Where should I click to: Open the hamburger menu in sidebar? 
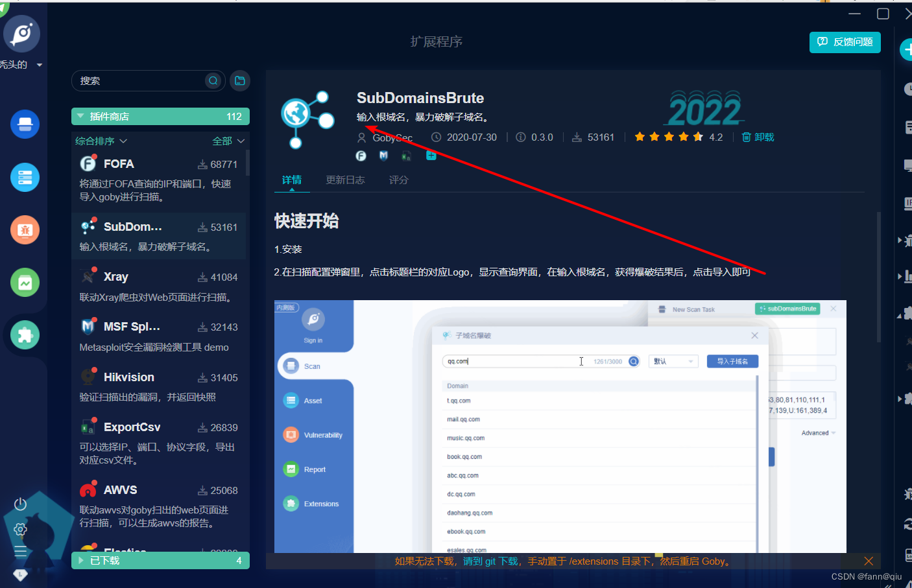point(21,552)
